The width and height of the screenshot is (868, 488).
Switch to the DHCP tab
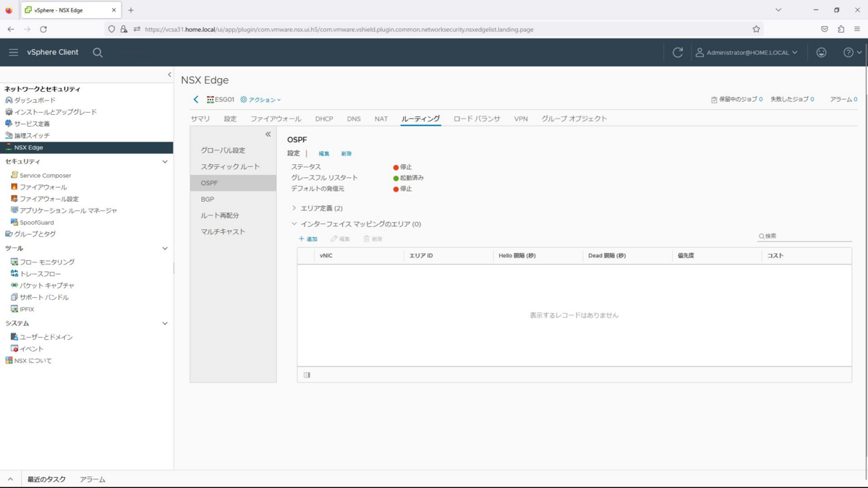pos(324,119)
